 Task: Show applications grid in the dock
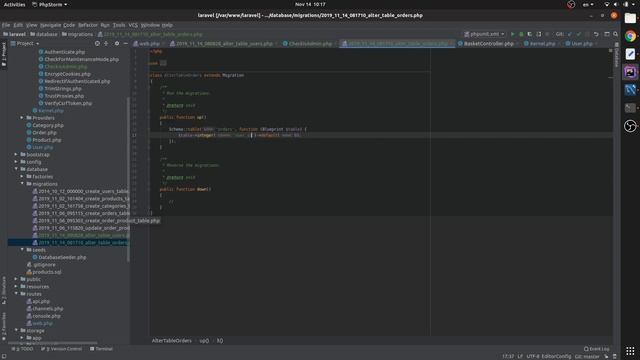(630, 351)
